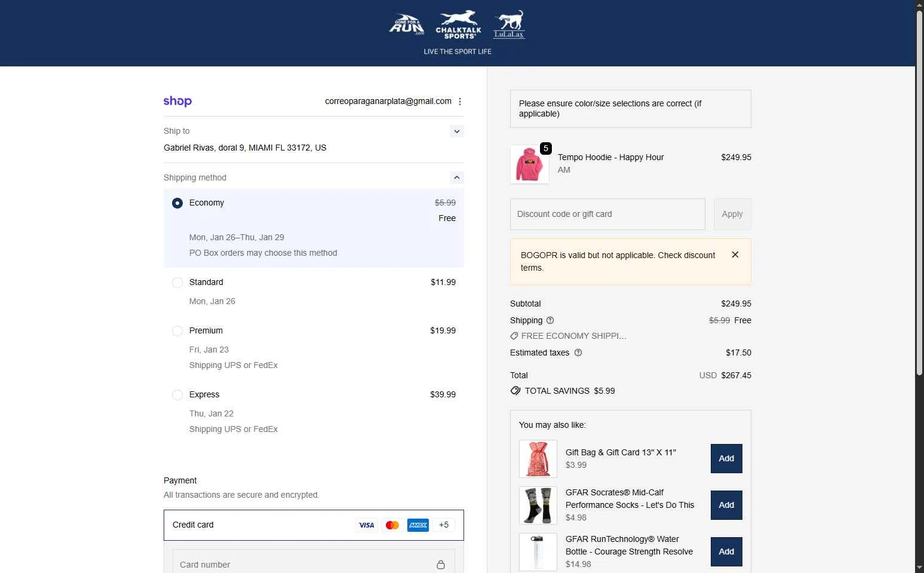This screenshot has width=924, height=573.
Task: Select the Economy shipping radio button
Action: point(177,203)
